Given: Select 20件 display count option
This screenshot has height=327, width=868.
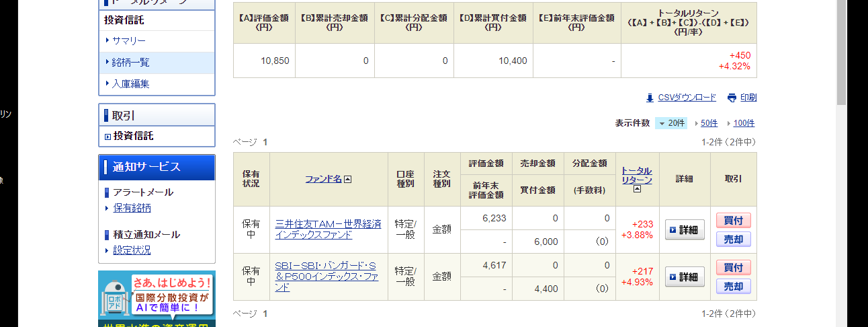Looking at the screenshot, I should click(x=672, y=123).
